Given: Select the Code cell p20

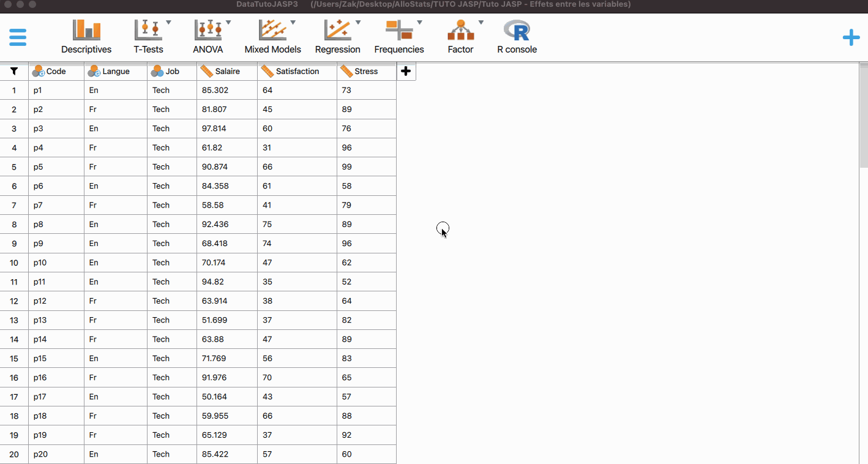Looking at the screenshot, I should [56, 454].
